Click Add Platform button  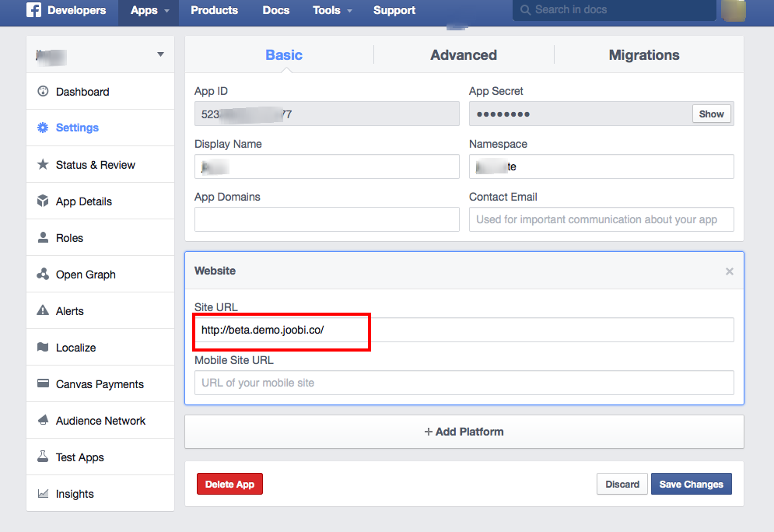464,432
